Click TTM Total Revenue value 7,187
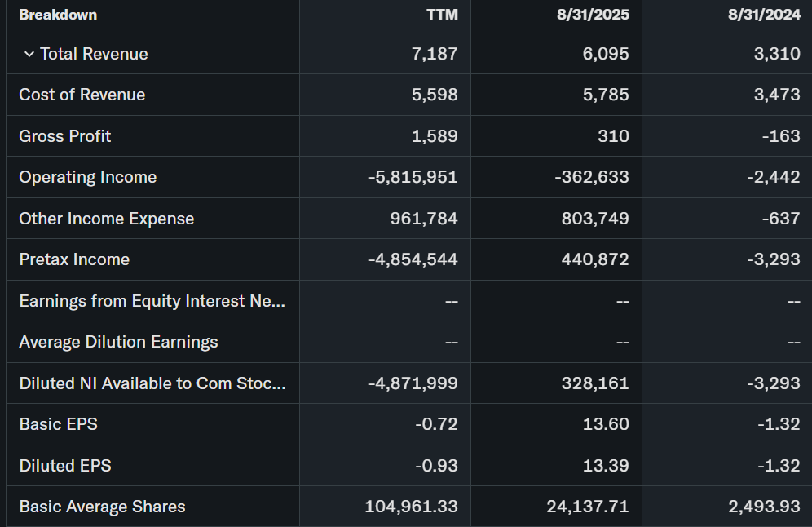The width and height of the screenshot is (812, 527). (x=435, y=54)
